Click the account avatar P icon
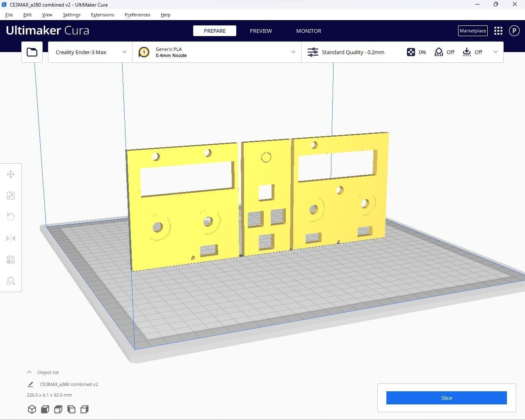Viewport: 525px width, 420px height. click(x=514, y=31)
